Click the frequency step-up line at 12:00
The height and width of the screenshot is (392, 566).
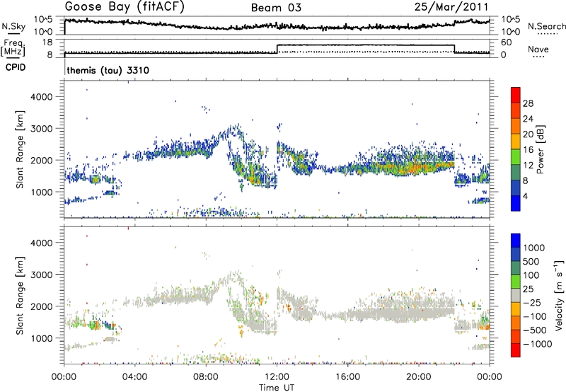[x=277, y=49]
